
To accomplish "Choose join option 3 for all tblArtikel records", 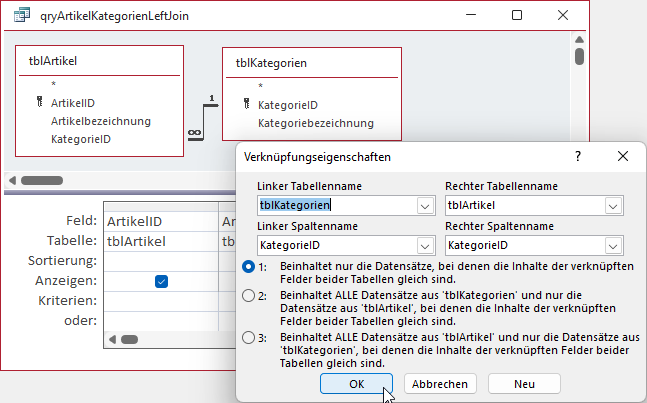I will 248,338.
